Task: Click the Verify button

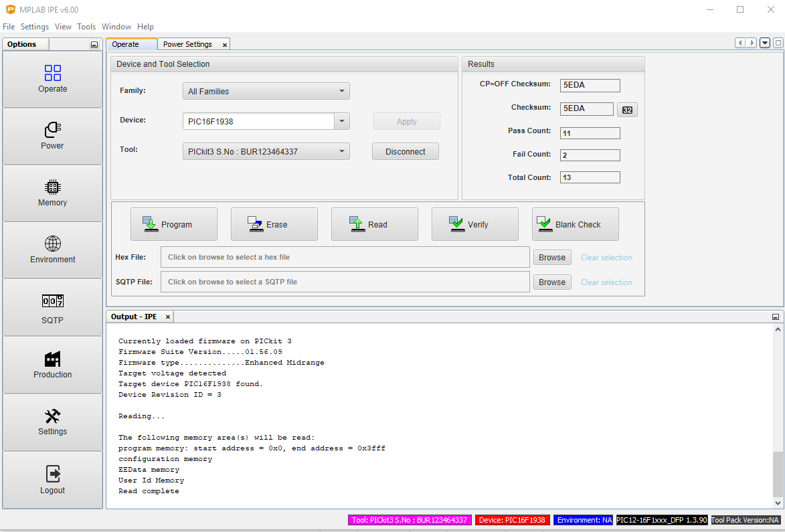Action: [475, 224]
